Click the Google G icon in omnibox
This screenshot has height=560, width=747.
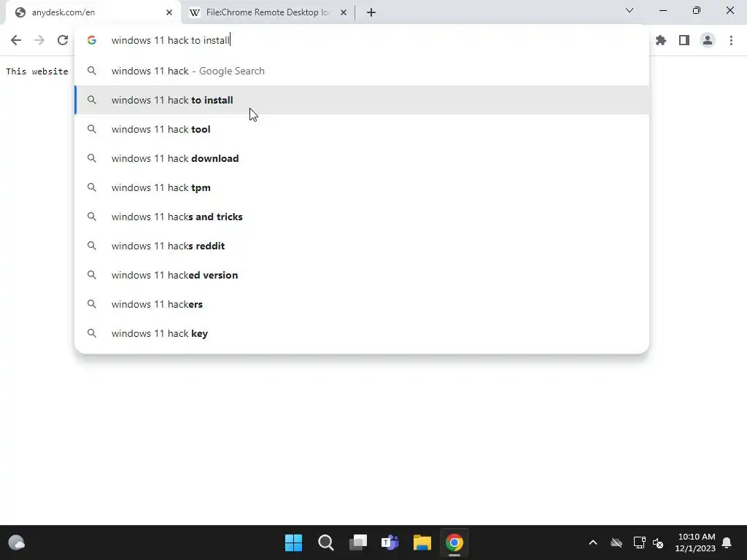(x=92, y=41)
